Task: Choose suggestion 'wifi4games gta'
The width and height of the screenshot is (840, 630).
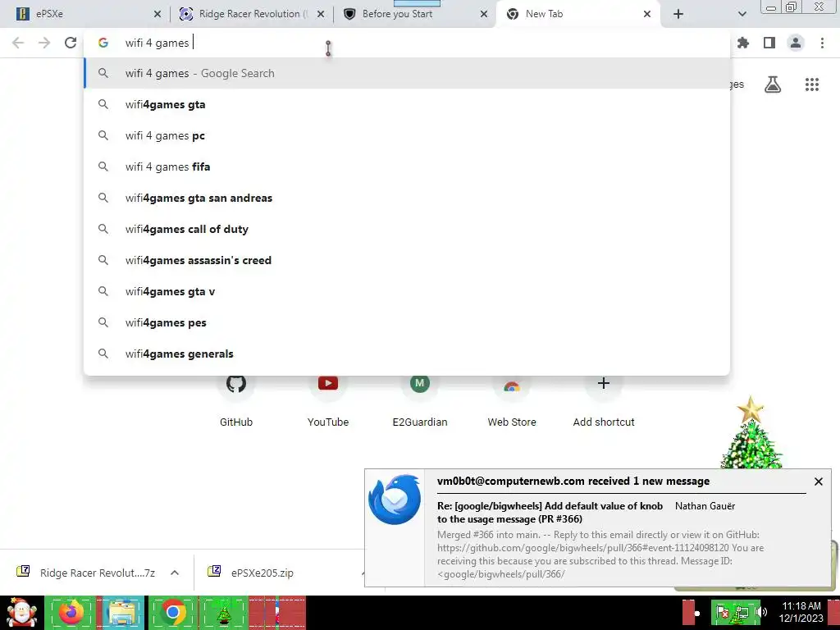Action: pos(407,104)
